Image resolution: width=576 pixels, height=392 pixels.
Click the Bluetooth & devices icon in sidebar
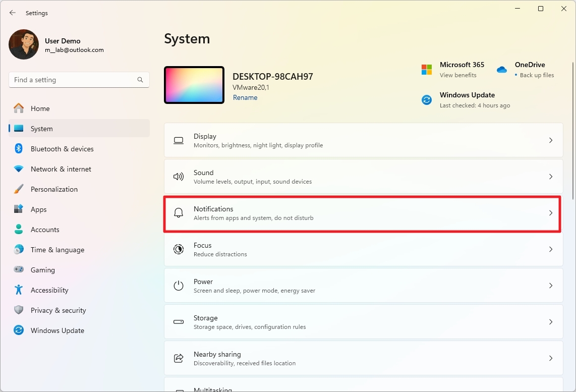(19, 149)
